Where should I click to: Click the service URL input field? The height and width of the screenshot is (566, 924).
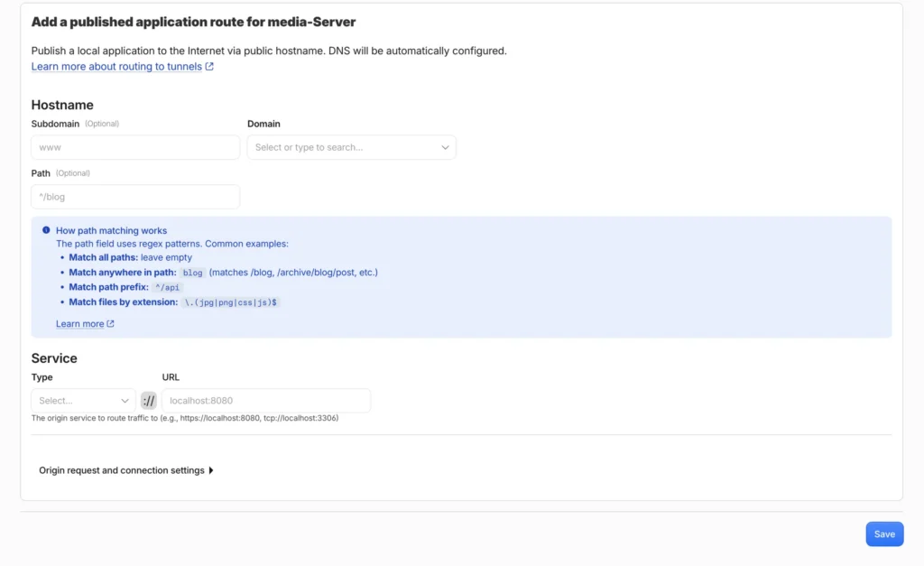(x=266, y=401)
